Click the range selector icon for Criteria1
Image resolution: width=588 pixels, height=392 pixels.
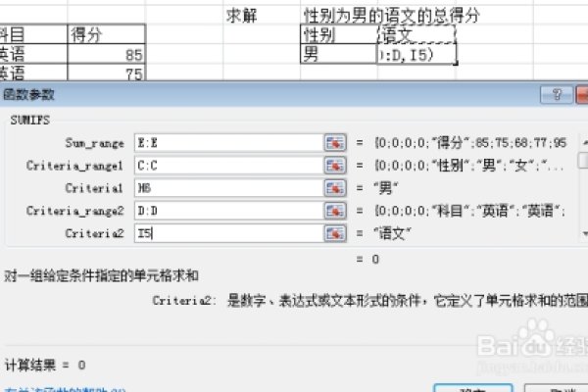335,188
